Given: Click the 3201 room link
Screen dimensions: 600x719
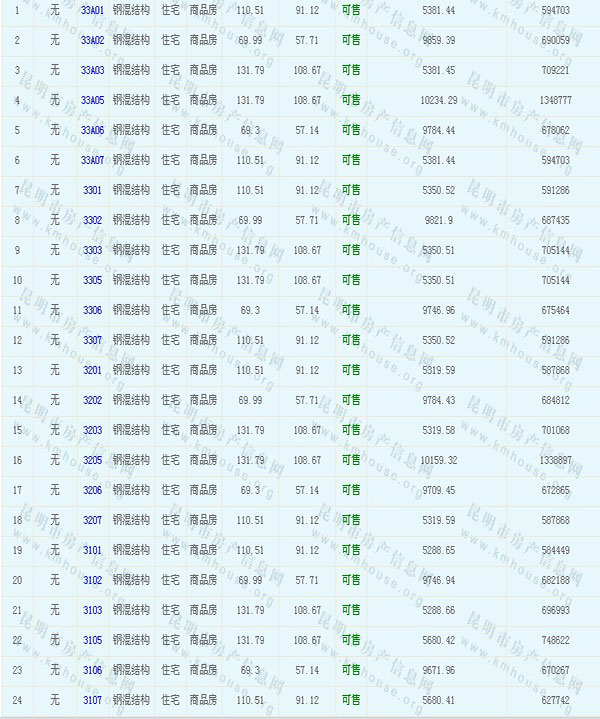Looking at the screenshot, I should point(92,370).
